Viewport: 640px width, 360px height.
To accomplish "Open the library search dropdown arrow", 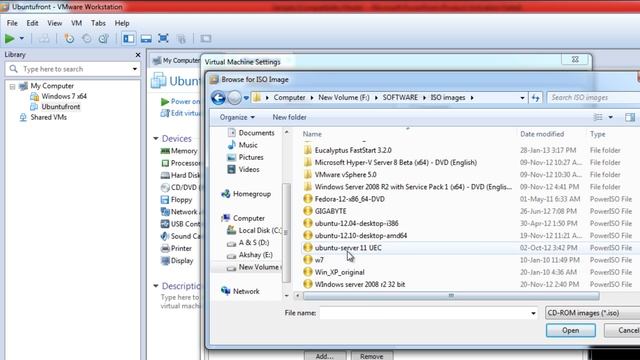I will pyautogui.click(x=135, y=69).
